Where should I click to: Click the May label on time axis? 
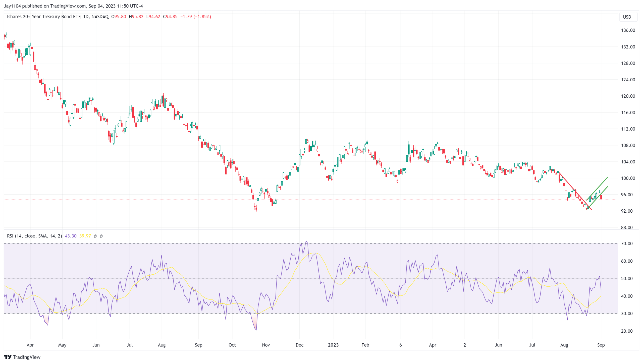pos(62,345)
